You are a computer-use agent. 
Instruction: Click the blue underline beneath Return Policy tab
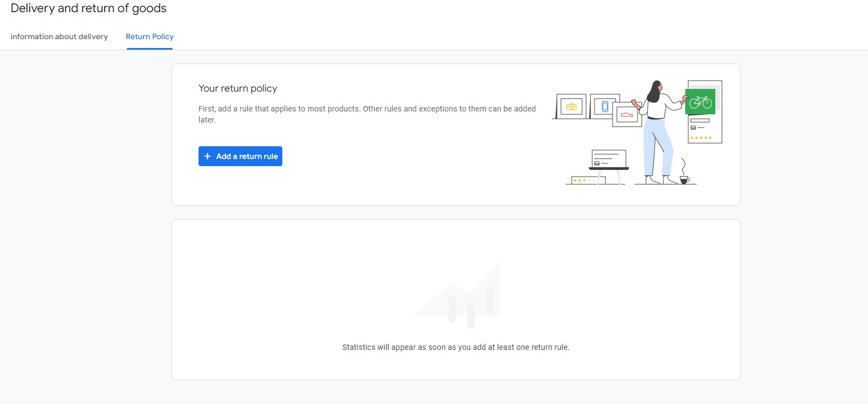149,49
